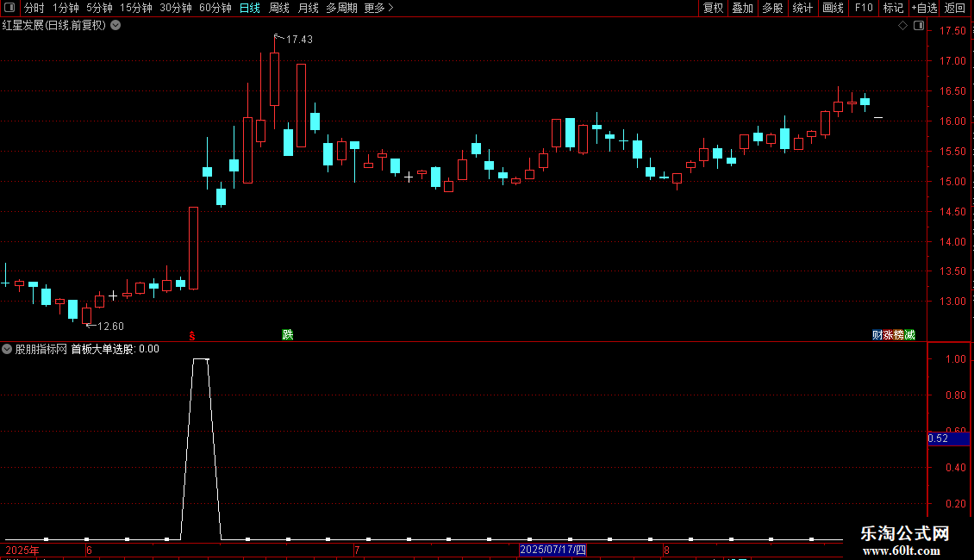Click the diamond icon above the price axis
This screenshot has height=560, width=974.
(x=903, y=26)
